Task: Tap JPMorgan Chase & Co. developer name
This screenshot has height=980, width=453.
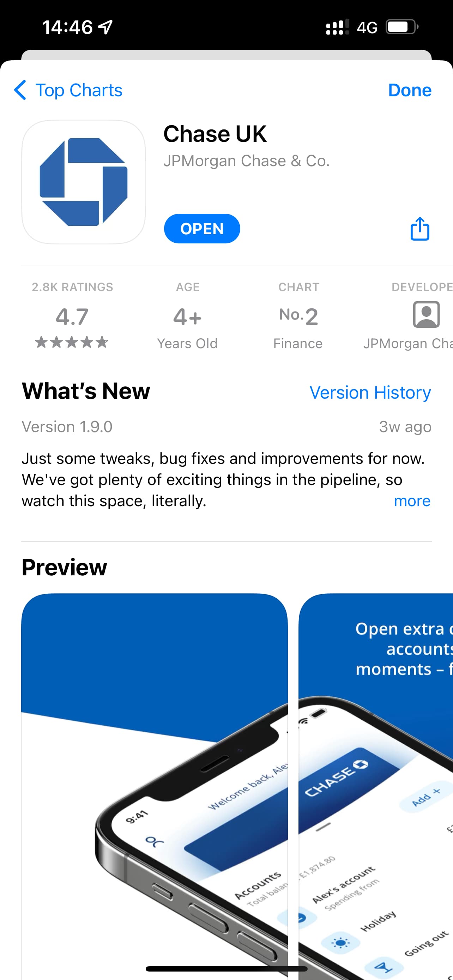Action: coord(247,161)
